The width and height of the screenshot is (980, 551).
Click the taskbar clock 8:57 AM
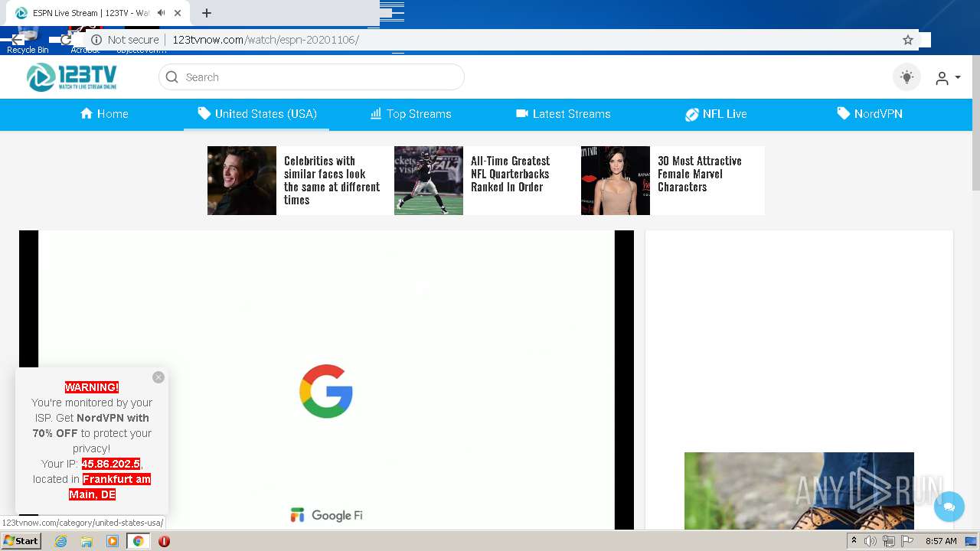(941, 541)
